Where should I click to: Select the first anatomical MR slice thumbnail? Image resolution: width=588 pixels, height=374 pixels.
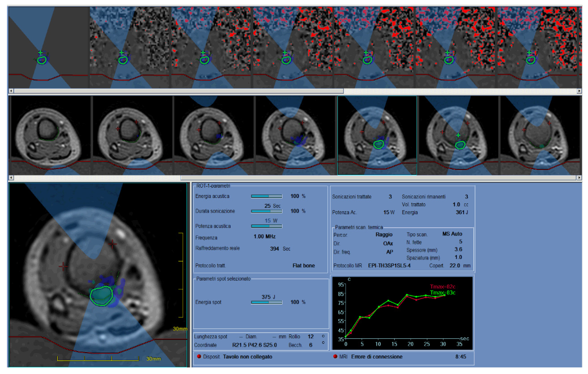50,135
